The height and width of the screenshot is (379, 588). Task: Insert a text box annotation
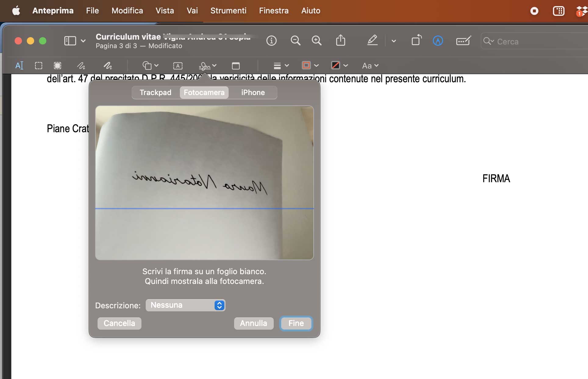coord(178,66)
